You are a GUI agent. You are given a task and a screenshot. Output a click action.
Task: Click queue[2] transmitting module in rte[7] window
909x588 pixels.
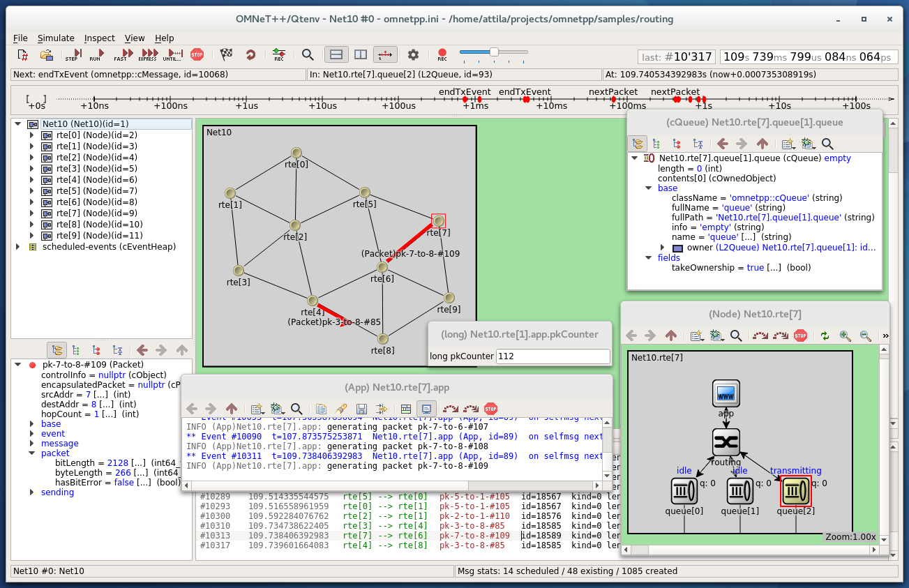(795, 491)
